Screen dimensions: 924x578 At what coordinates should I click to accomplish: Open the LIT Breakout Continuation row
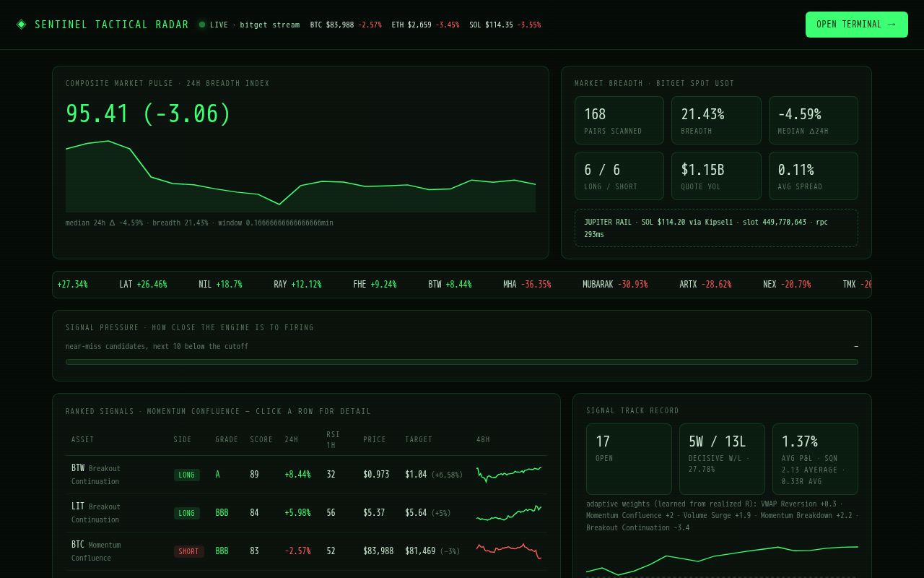(x=306, y=513)
